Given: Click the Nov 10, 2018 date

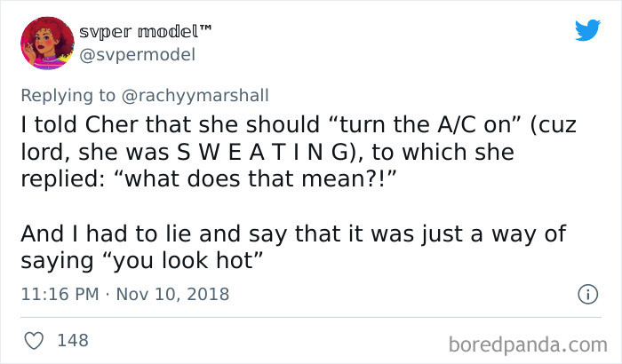Looking at the screenshot, I should pos(172,294).
